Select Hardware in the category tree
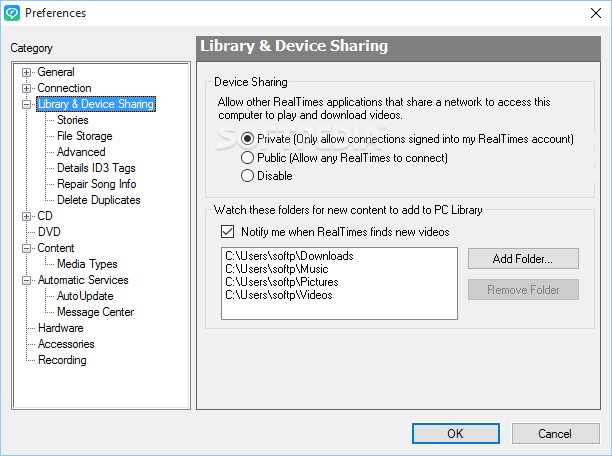Image resolution: width=612 pixels, height=456 pixels. [61, 328]
